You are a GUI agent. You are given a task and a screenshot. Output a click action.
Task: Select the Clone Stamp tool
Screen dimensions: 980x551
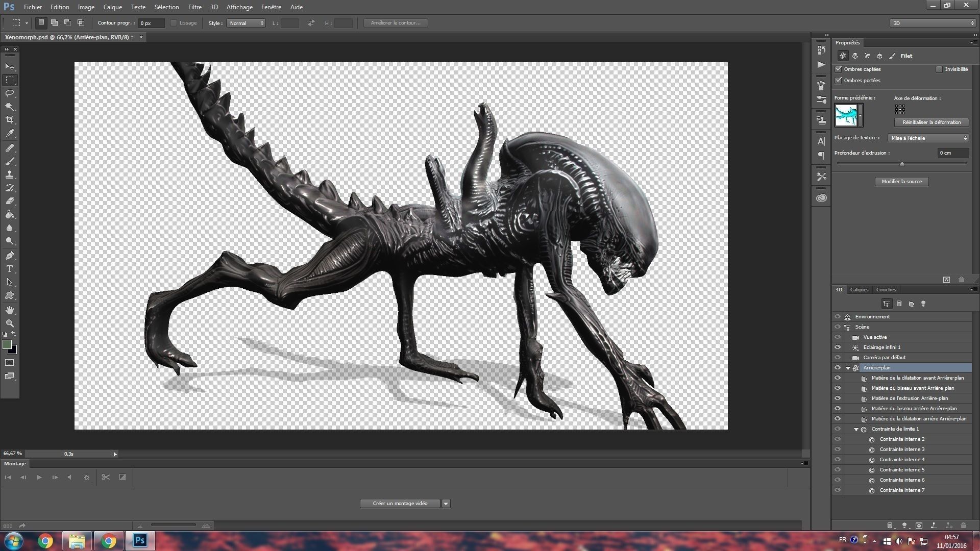tap(10, 174)
